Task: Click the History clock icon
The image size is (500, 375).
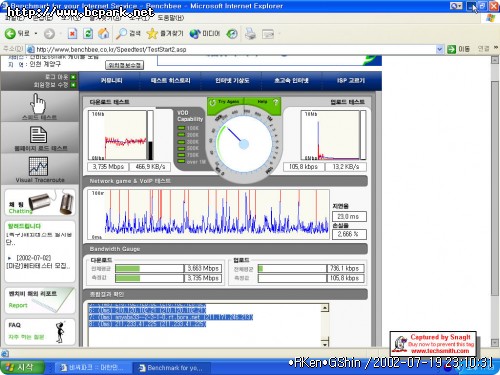Action: pyautogui.click(x=232, y=34)
